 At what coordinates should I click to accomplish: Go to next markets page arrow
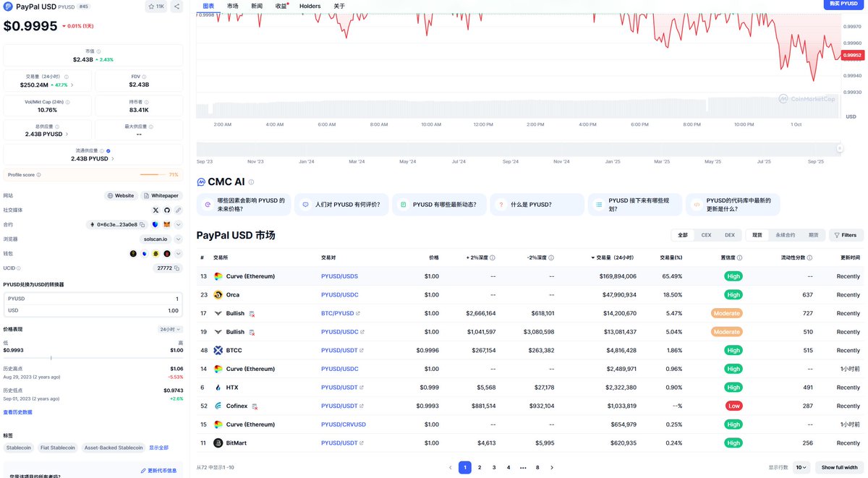point(552,467)
